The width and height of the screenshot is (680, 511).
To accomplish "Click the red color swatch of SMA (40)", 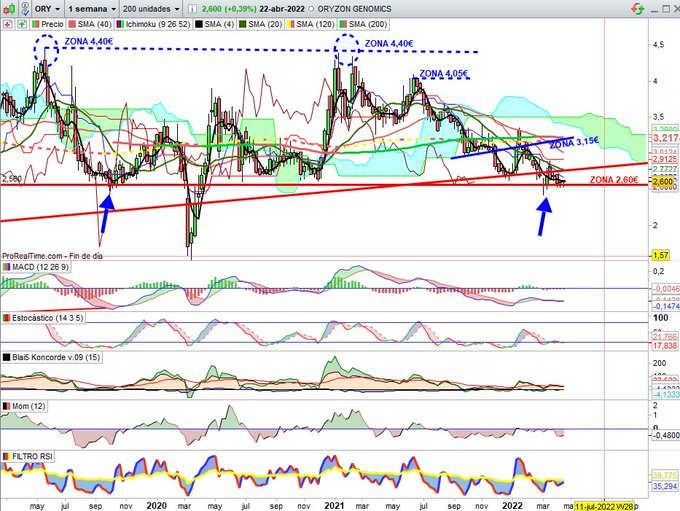I will pos(72,24).
